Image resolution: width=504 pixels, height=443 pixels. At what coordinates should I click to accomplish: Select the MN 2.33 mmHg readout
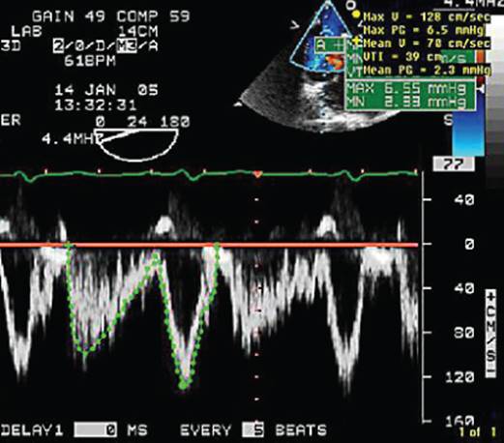tap(409, 103)
